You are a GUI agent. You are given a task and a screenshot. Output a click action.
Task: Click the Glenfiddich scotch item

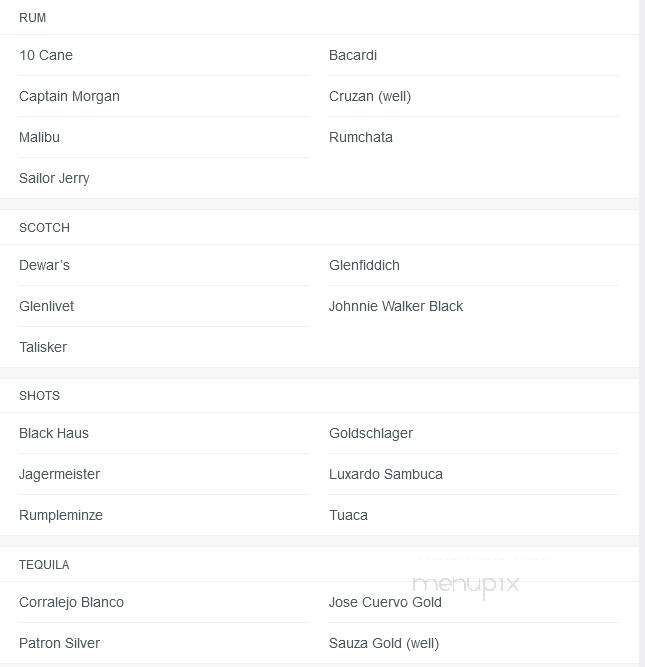point(364,265)
